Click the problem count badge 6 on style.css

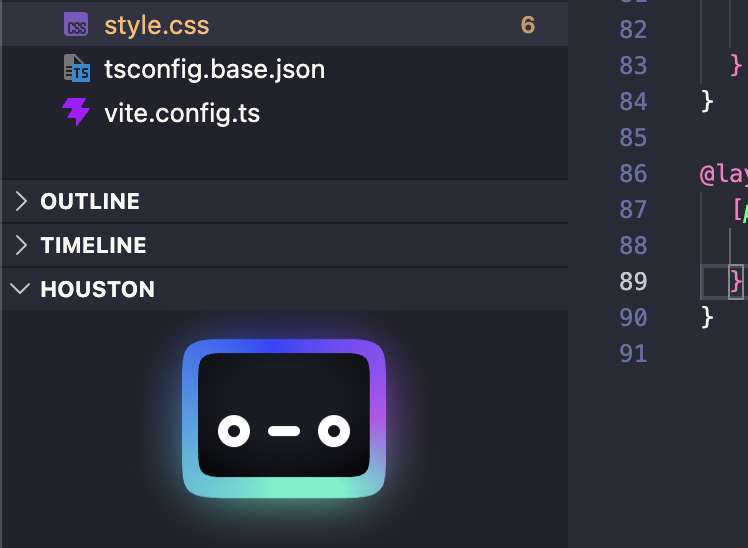[x=528, y=25]
